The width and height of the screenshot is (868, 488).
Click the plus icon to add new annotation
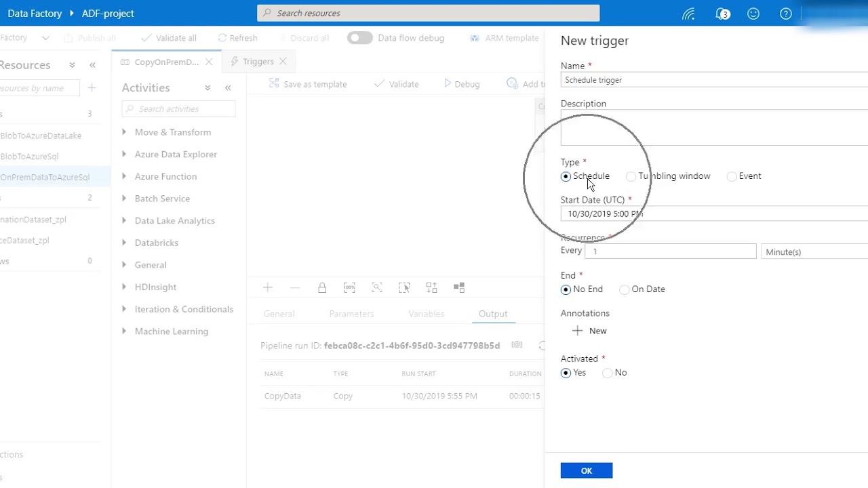click(x=577, y=331)
